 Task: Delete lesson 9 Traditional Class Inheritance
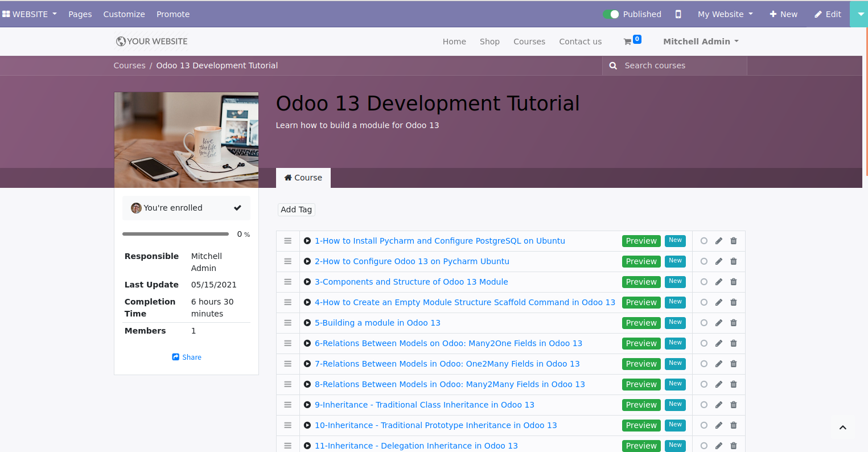734,405
